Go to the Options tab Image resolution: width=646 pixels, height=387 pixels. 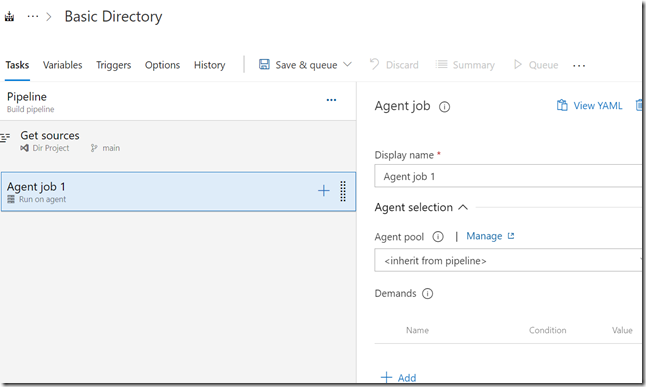[162, 65]
